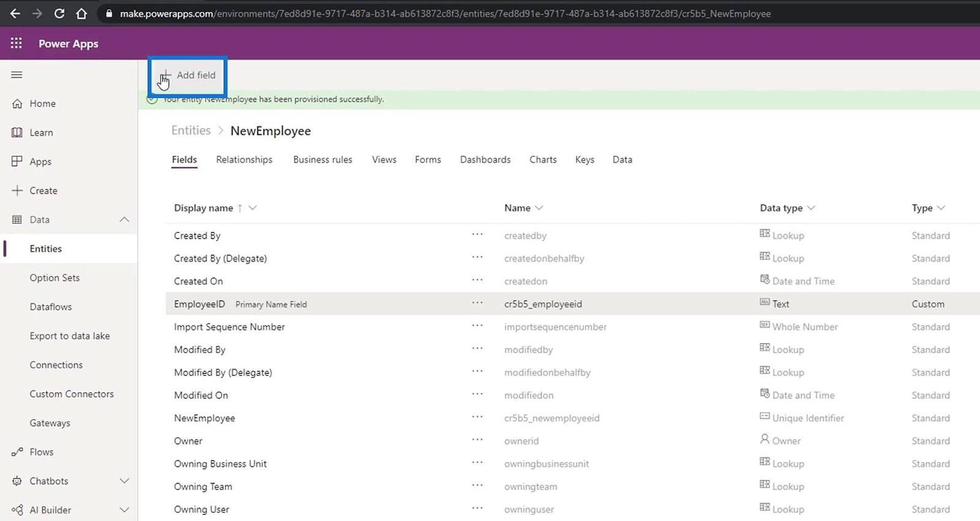Open Custom Connectors in the sidebar
The height and width of the screenshot is (521, 980).
tap(72, 394)
